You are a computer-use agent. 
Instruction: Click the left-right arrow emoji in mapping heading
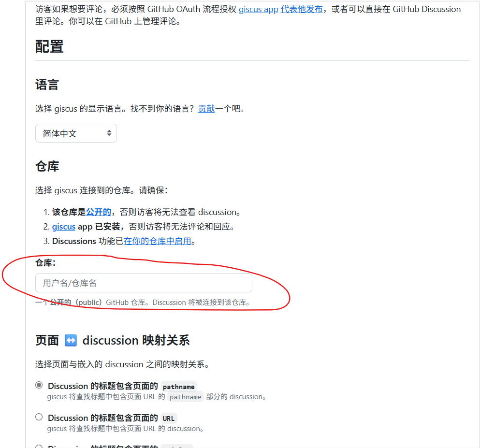pos(71,340)
